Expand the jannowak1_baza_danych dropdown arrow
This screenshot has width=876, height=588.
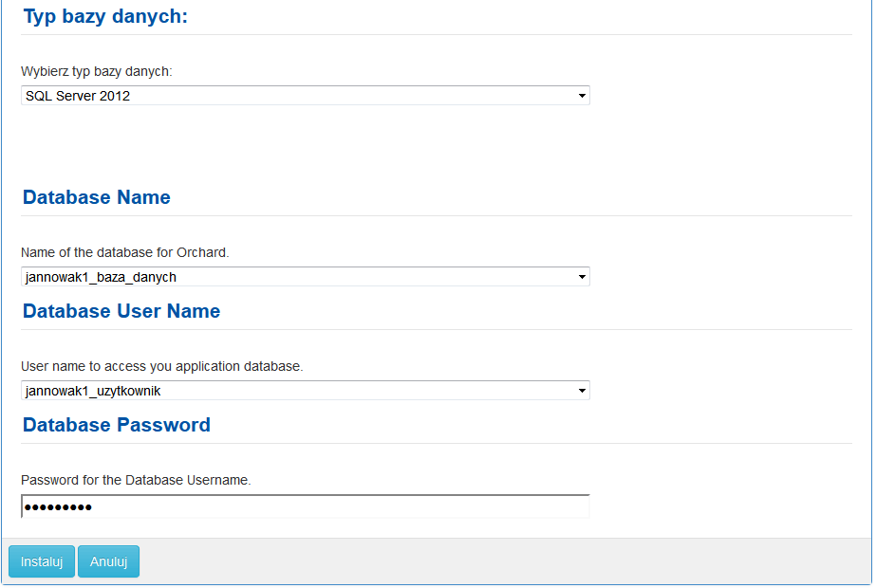(x=582, y=277)
